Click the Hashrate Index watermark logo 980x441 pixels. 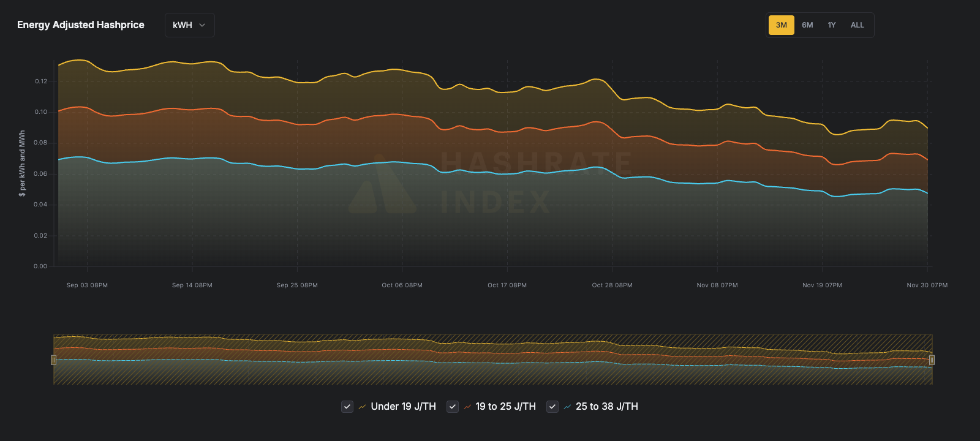tap(490, 184)
